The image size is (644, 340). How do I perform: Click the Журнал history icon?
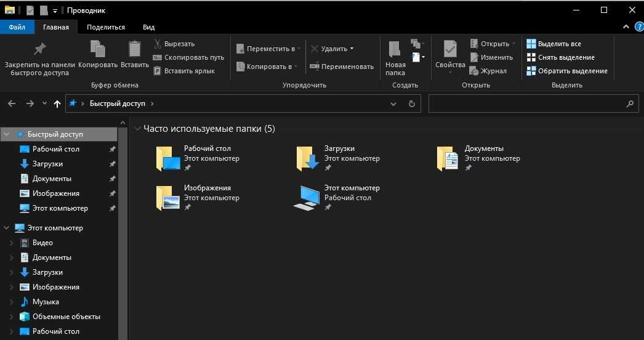click(x=474, y=71)
